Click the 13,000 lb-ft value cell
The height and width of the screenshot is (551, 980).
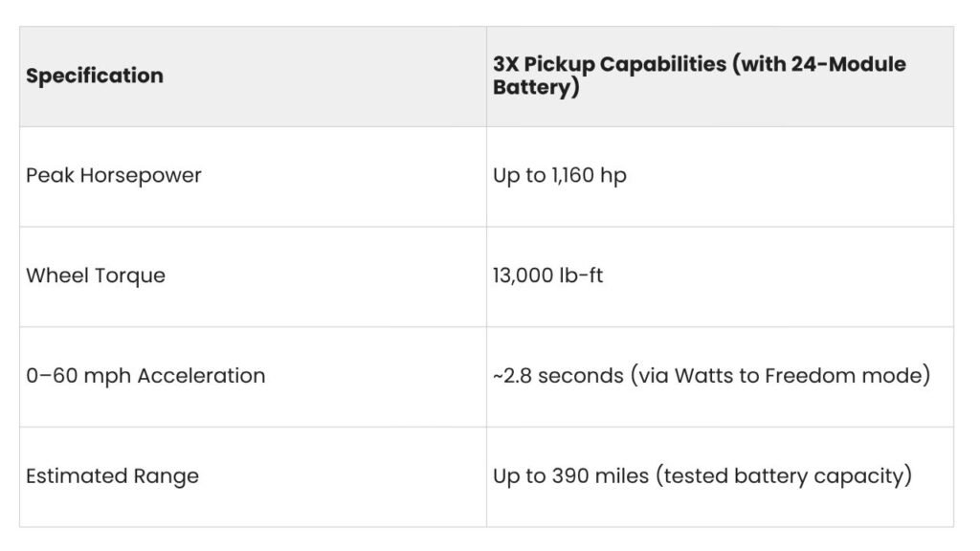(720, 276)
